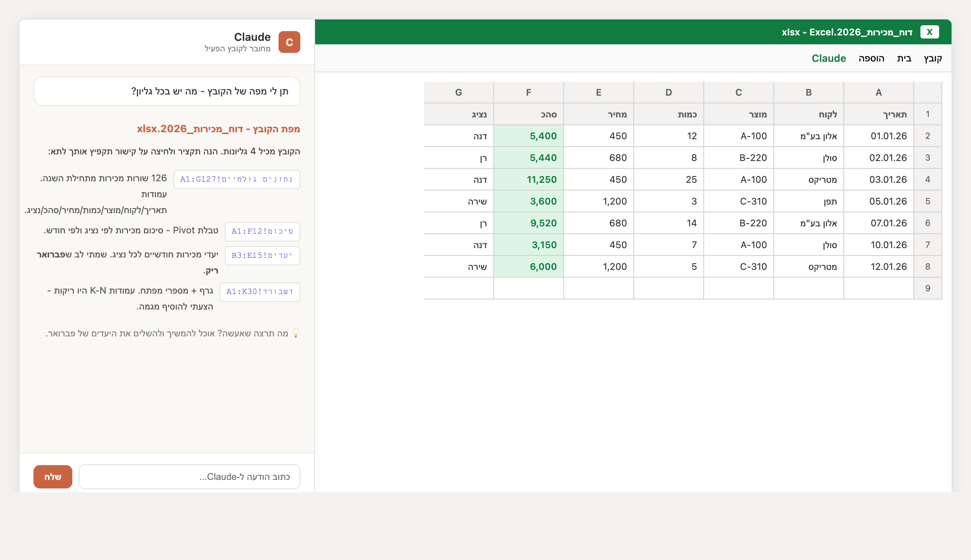Select column B header
The width and height of the screenshot is (971, 560).
coord(808,92)
